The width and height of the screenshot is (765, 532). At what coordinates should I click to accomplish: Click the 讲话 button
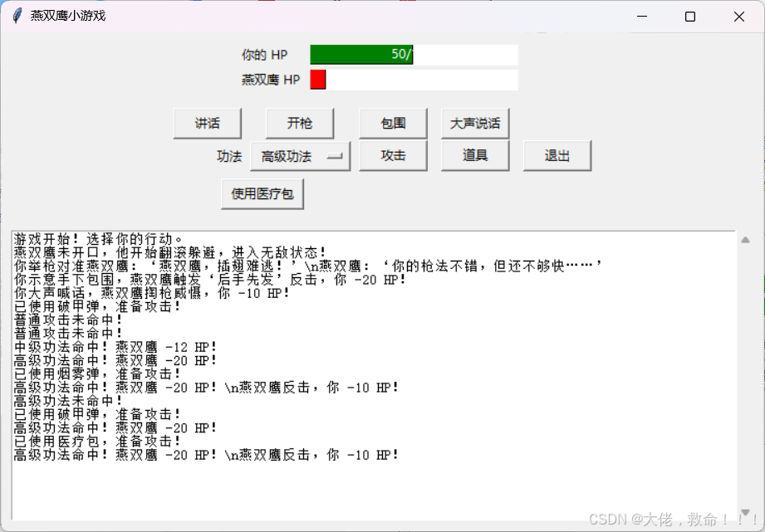coord(208,124)
